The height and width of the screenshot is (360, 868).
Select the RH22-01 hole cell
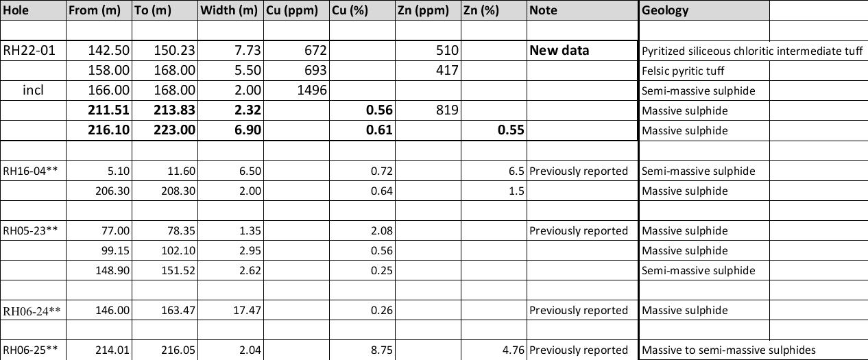click(x=33, y=51)
